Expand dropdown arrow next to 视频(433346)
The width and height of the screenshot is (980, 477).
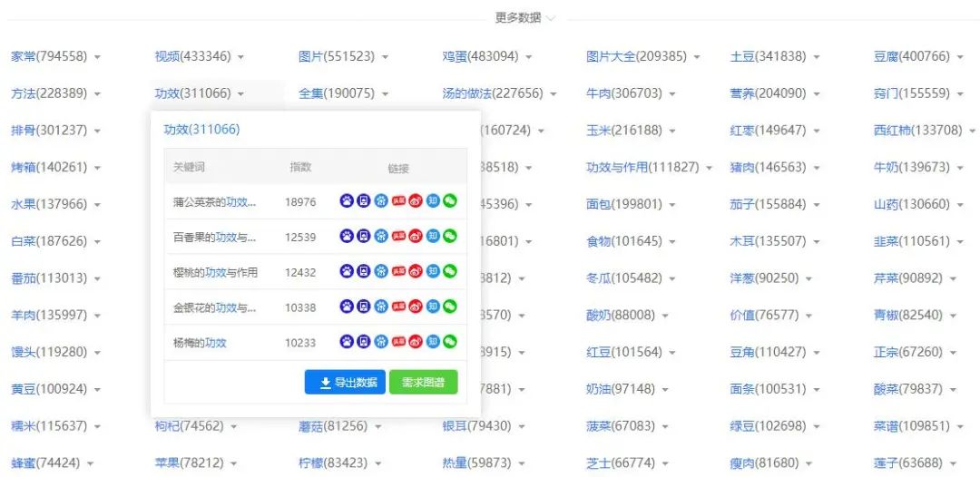click(x=241, y=57)
